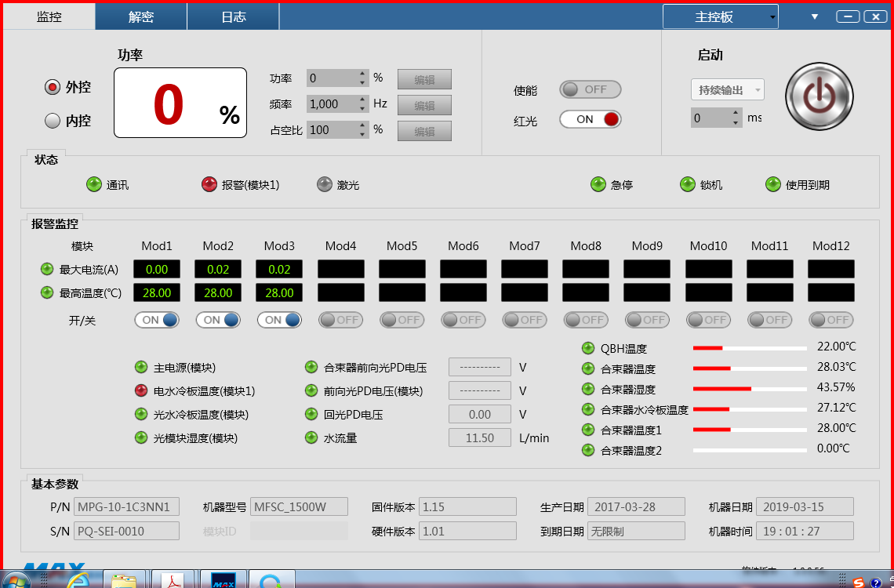Switch to the 解密 tab
Screen dimensions: 894x588
tap(141, 16)
